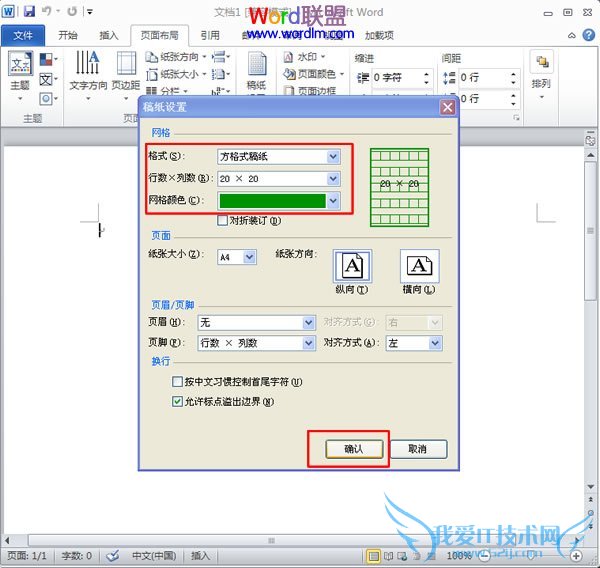Click 插入 insert mode in status bar
Viewport: 600px width, 568px height.
[x=201, y=555]
